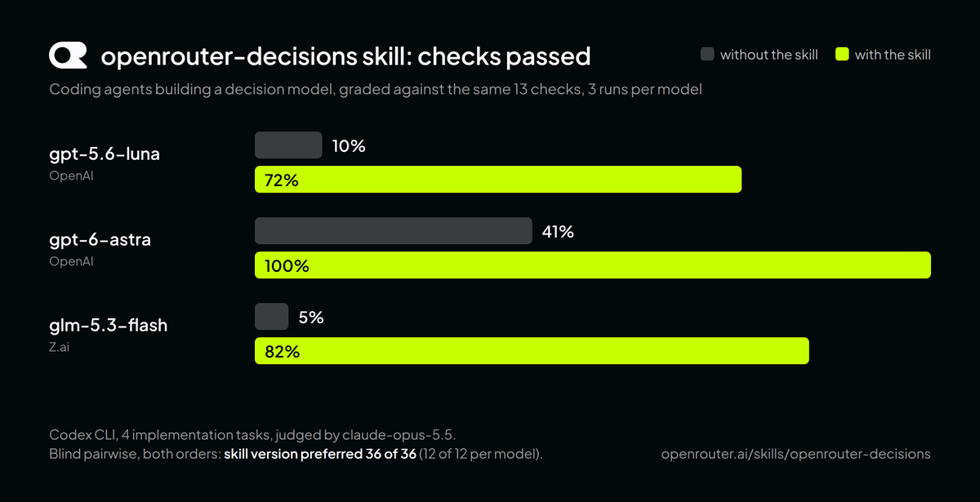Viewport: 980px width, 502px height.
Task: Select the 'without the skill' legend label
Action: tap(768, 55)
